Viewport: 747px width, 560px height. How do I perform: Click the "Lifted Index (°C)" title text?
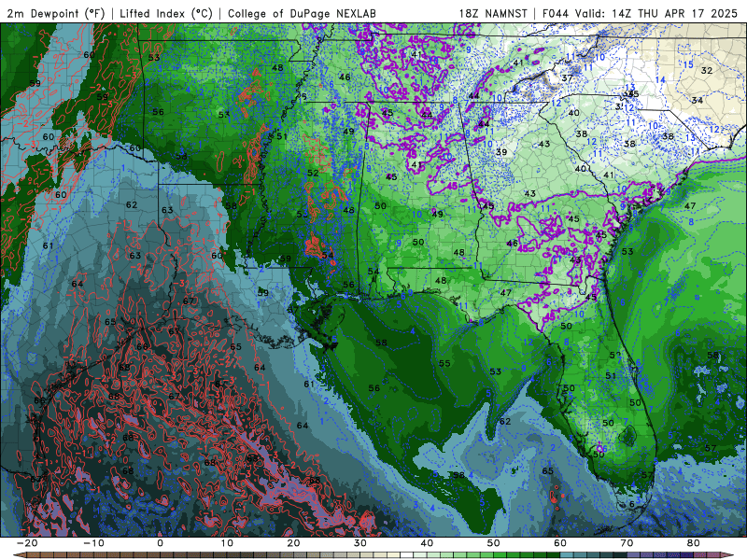(x=166, y=13)
